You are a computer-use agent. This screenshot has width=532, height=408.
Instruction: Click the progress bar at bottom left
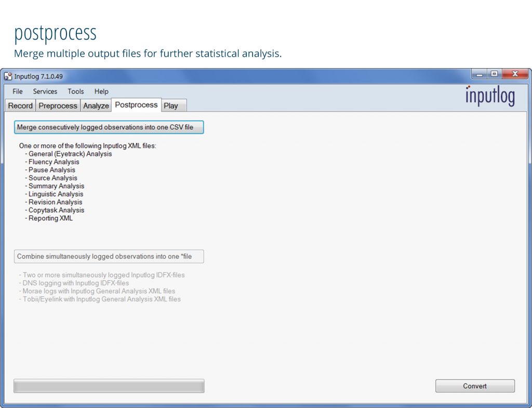click(109, 386)
